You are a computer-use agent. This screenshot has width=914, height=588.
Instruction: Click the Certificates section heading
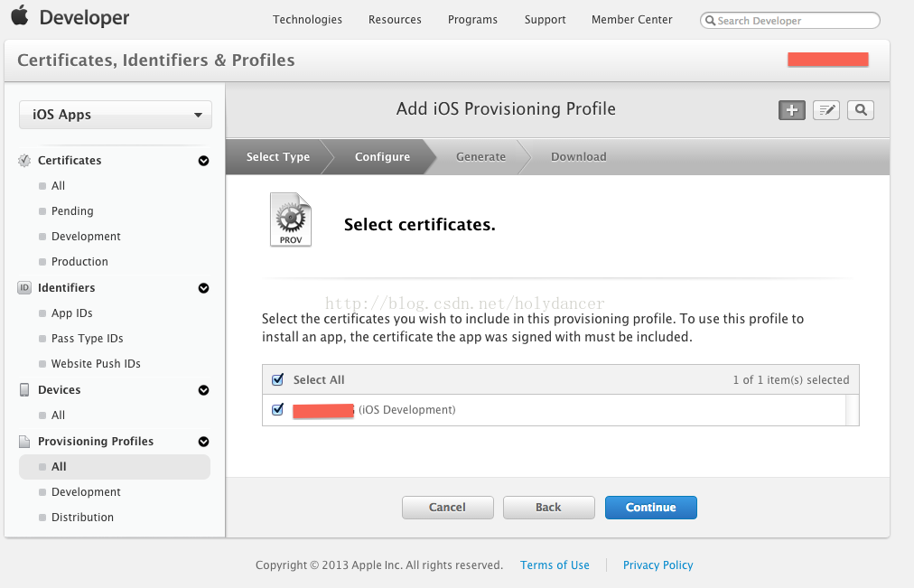tap(70, 160)
